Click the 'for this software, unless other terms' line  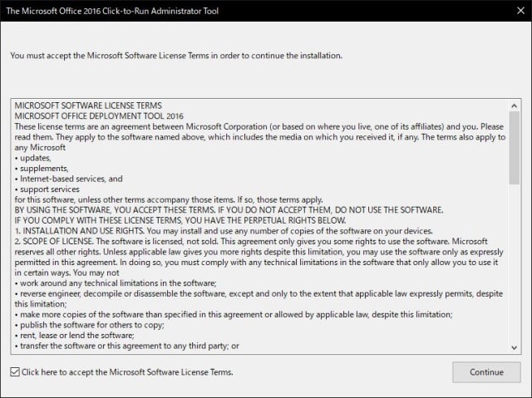[x=169, y=199]
